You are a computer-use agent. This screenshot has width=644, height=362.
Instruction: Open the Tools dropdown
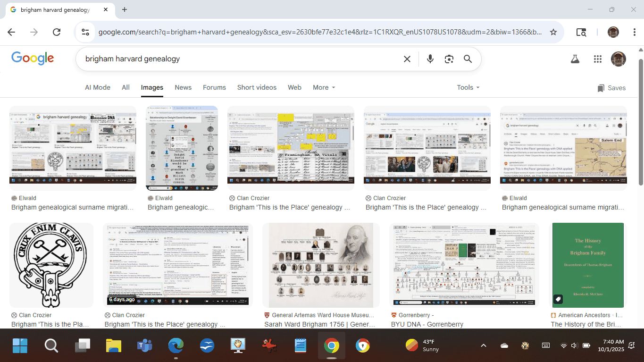(468, 87)
